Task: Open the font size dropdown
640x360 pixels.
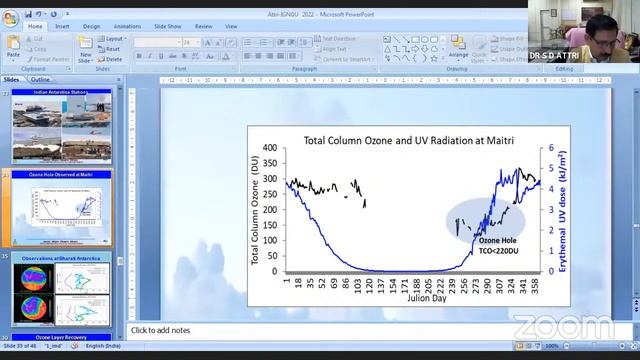Action: coord(198,42)
